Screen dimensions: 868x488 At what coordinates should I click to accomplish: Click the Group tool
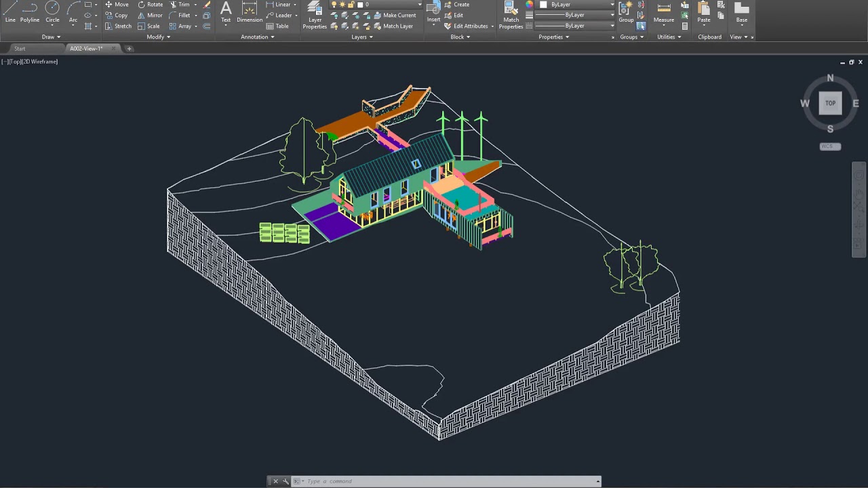point(626,13)
